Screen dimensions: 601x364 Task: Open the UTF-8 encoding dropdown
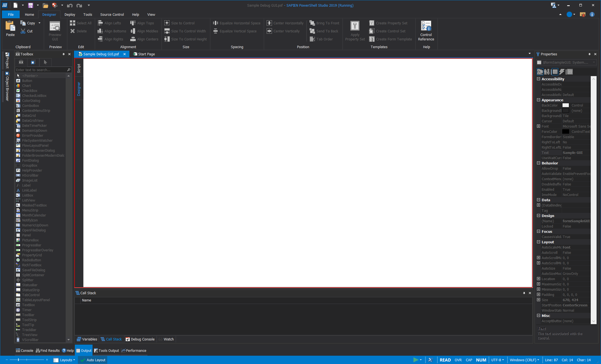click(497, 360)
